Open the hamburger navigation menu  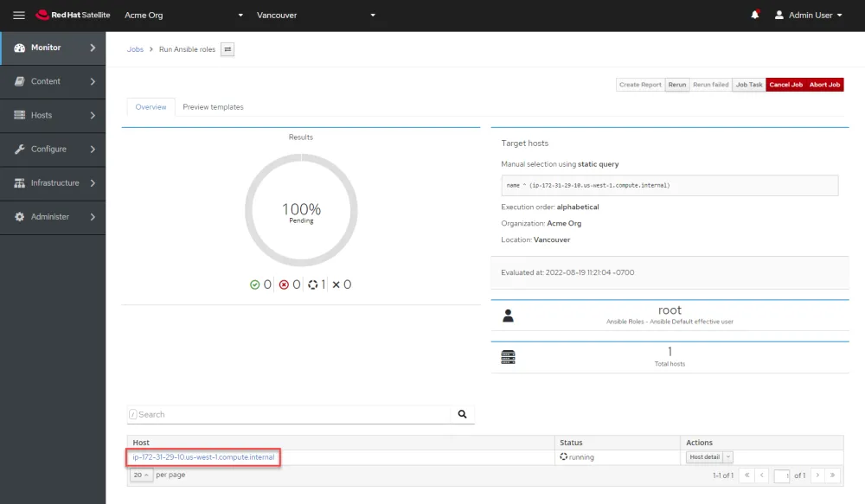19,16
